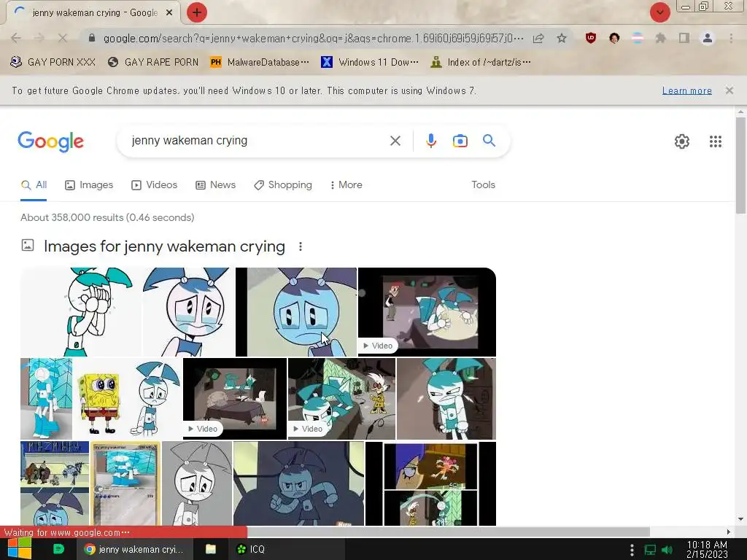Click the share page icon in address bar
The width and height of the screenshot is (747, 560).
pos(539,38)
